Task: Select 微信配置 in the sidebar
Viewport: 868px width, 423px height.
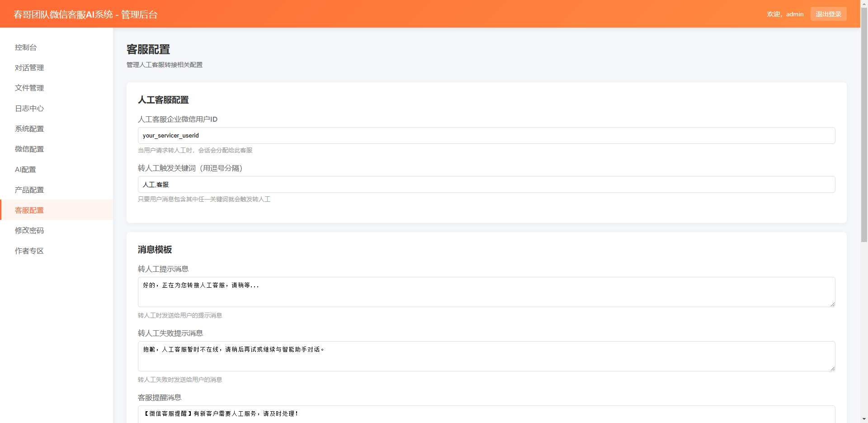Action: click(x=29, y=149)
